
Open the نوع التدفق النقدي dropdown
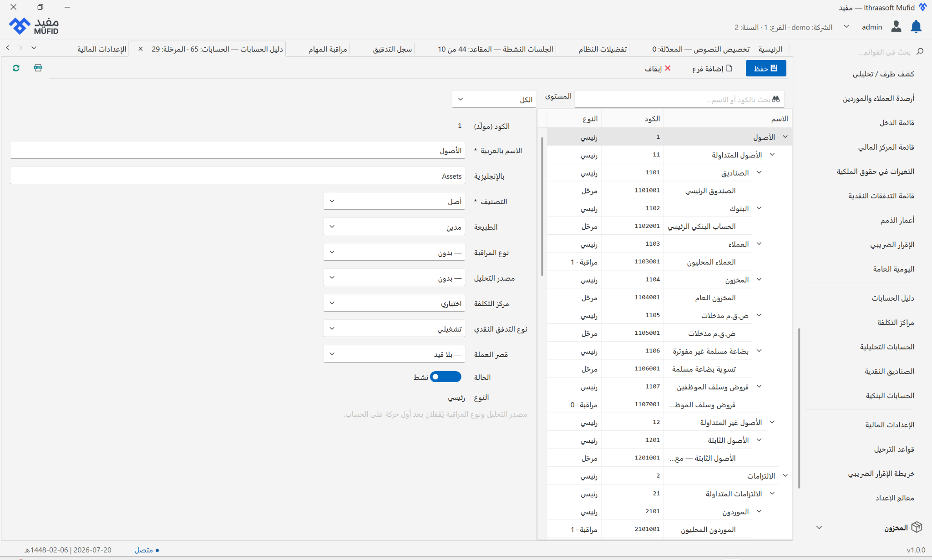coord(394,328)
